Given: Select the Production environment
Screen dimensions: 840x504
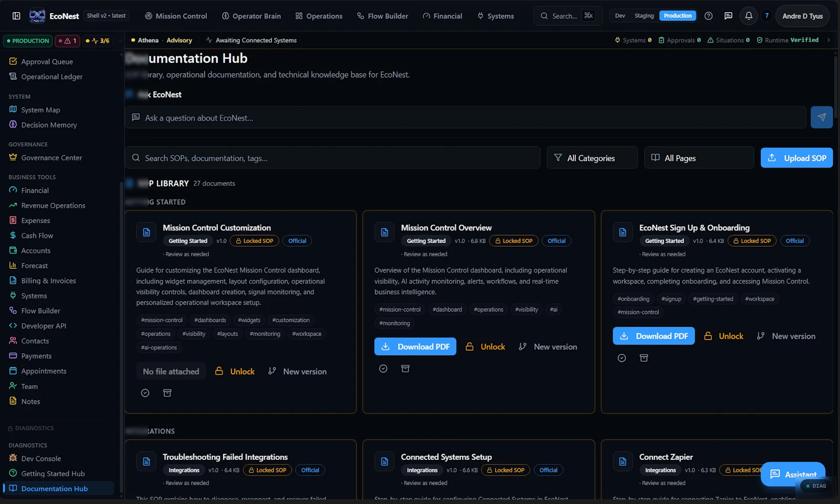Looking at the screenshot, I should pos(678,16).
